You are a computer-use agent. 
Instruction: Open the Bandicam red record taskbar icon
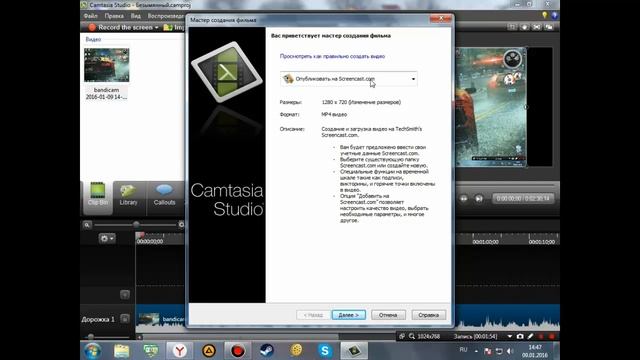[x=238, y=351]
